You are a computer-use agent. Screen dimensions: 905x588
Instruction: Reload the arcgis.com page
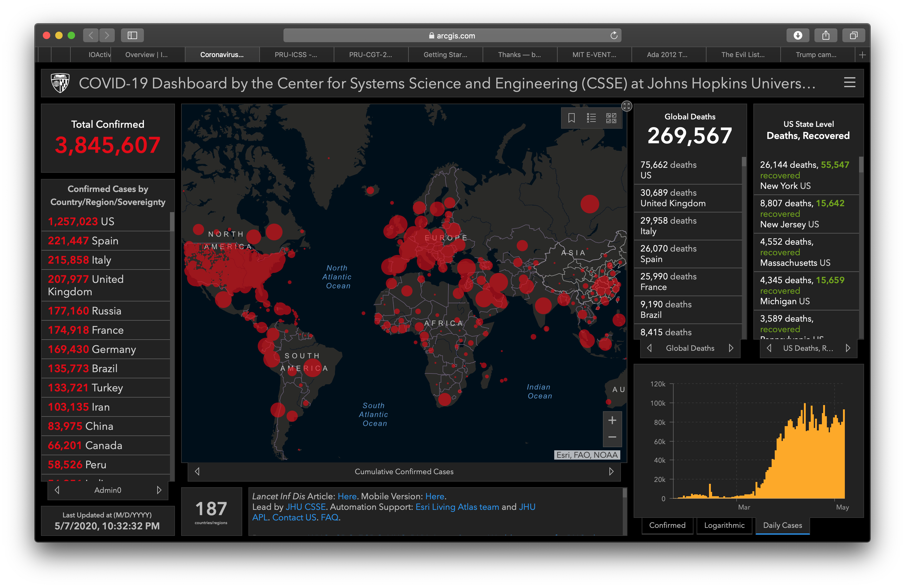[x=614, y=35]
